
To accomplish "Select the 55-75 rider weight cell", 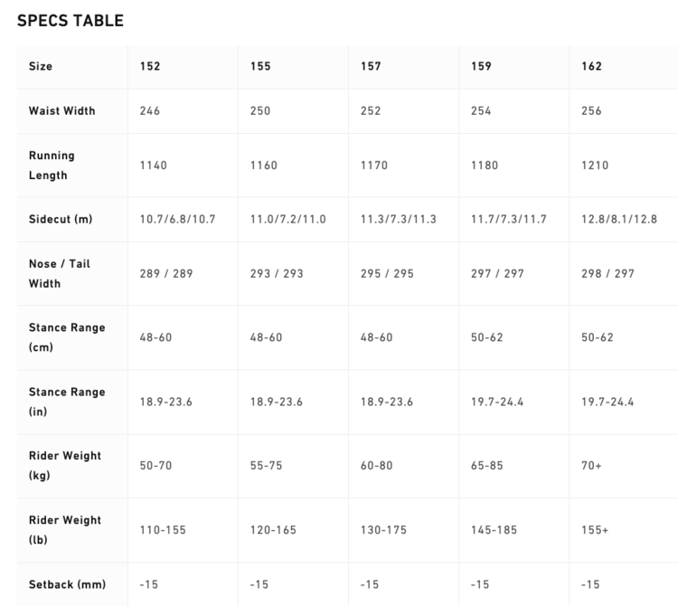I will point(266,466).
